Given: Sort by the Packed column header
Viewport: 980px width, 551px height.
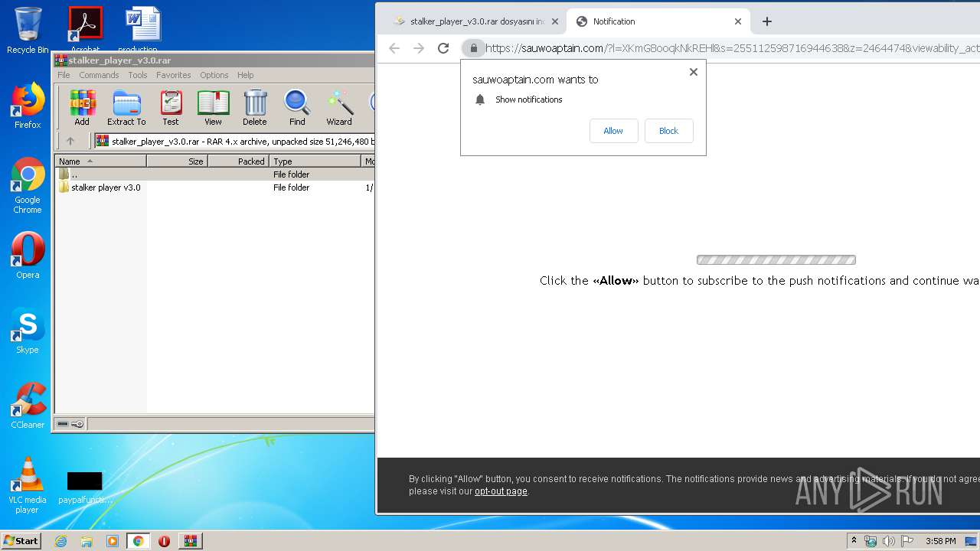Looking at the screenshot, I should coord(238,161).
